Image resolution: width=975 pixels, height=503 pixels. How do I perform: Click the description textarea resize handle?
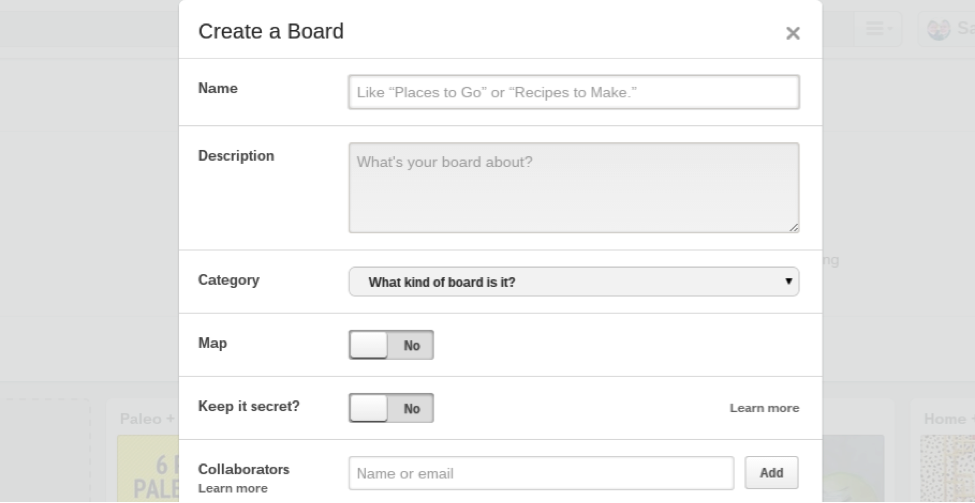click(793, 228)
